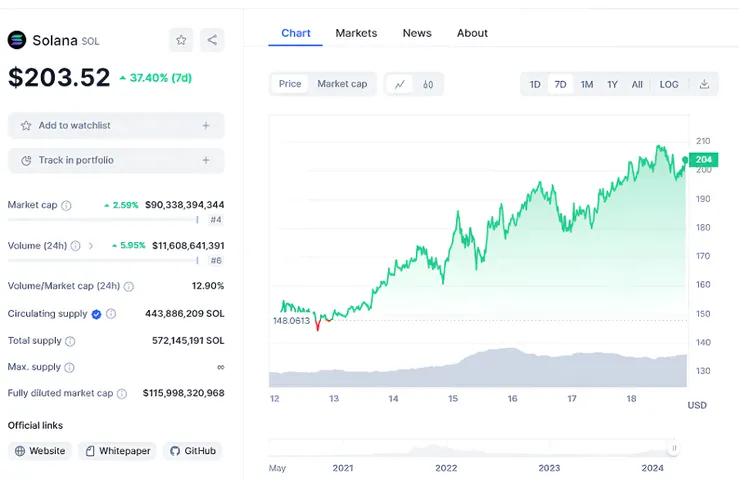Image resolution: width=740 pixels, height=481 pixels.
Task: Select the line chart view icon
Action: point(400,84)
